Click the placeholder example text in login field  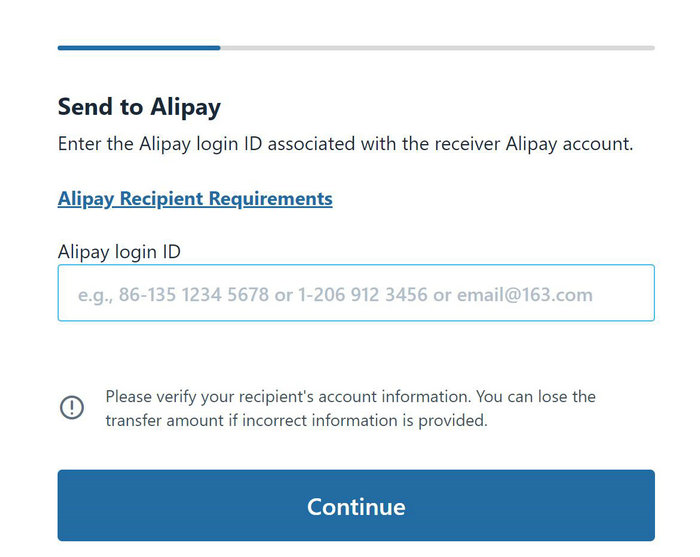pyautogui.click(x=335, y=295)
